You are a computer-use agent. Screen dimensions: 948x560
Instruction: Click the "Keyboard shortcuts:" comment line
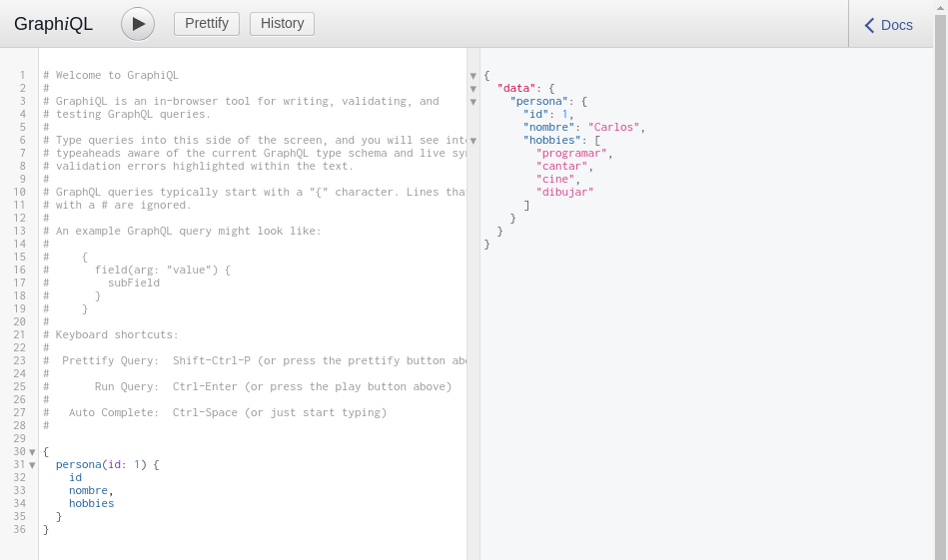[111, 334]
